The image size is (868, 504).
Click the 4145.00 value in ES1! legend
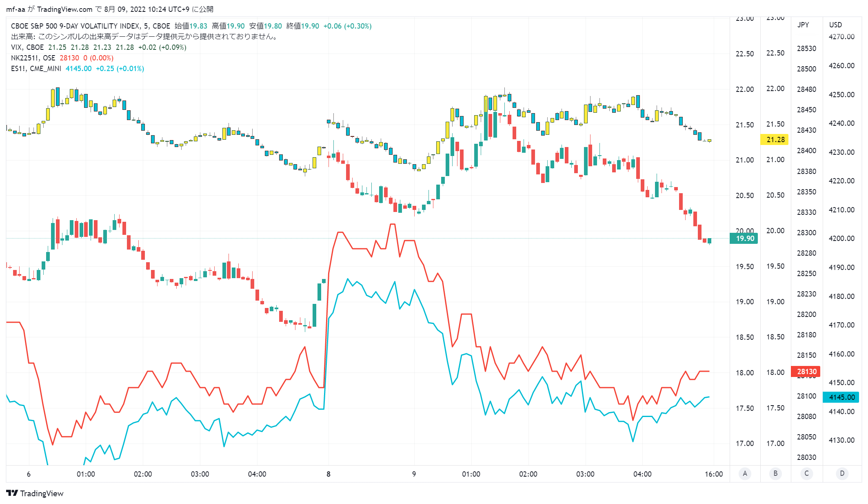point(79,69)
